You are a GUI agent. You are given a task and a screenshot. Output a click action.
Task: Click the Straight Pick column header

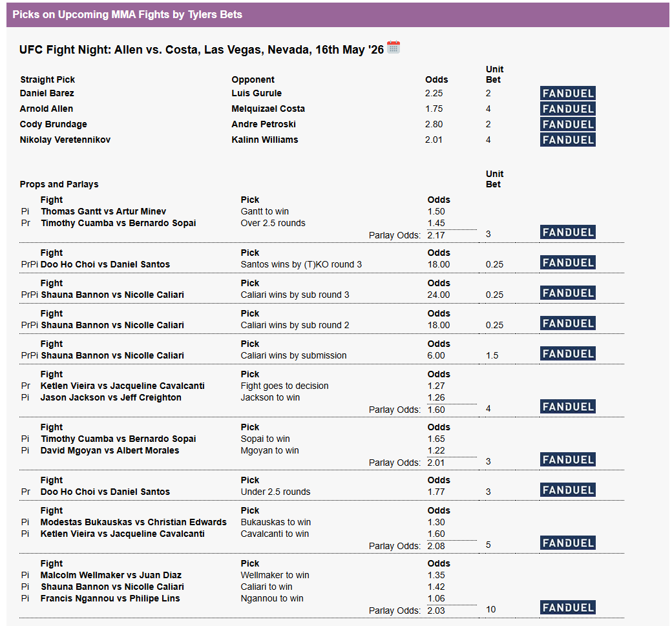click(48, 79)
